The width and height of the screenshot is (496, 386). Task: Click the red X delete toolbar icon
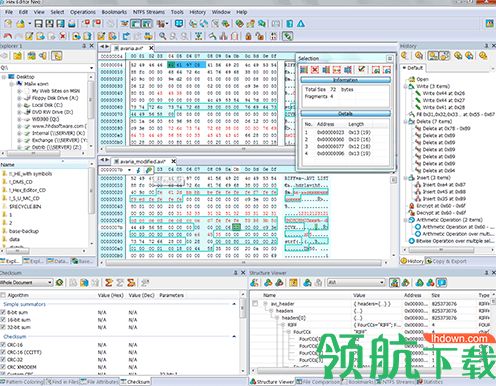[x=63, y=36]
